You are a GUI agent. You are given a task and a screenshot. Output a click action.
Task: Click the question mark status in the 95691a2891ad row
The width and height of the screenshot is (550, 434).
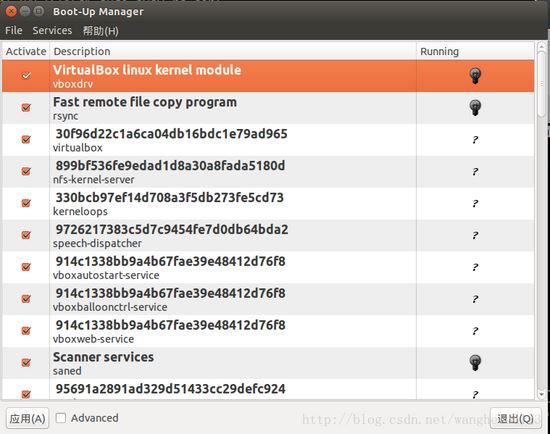[x=475, y=394]
